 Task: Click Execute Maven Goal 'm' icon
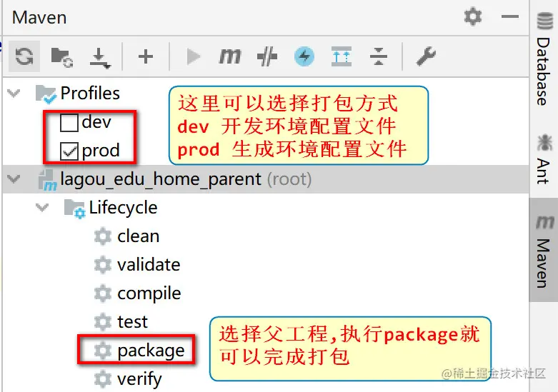click(x=229, y=56)
